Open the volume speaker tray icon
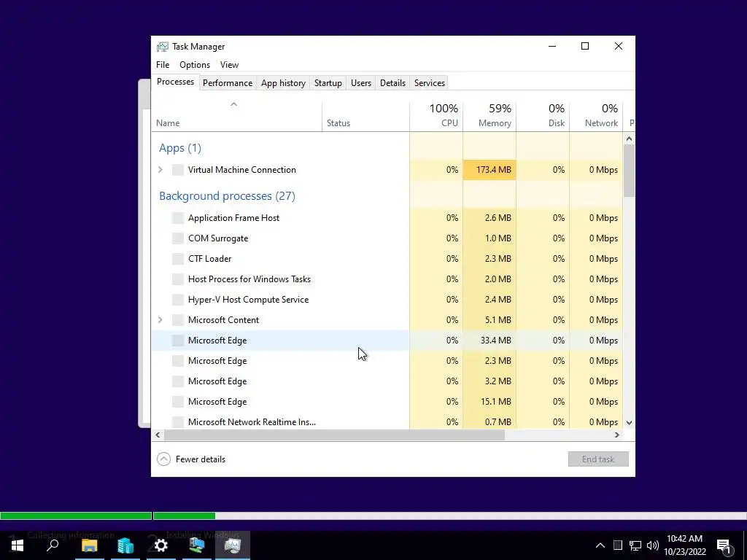This screenshot has height=560, width=747. point(653,545)
